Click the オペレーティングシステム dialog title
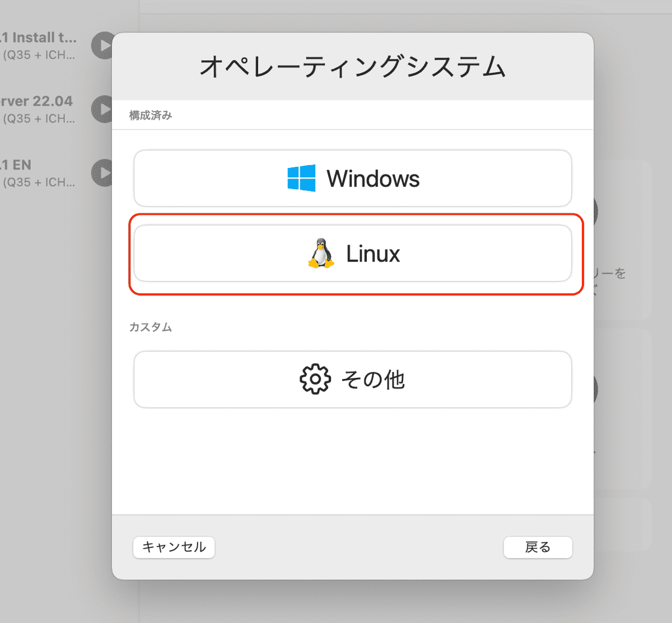Screen dimensions: 672x623 [x=353, y=67]
